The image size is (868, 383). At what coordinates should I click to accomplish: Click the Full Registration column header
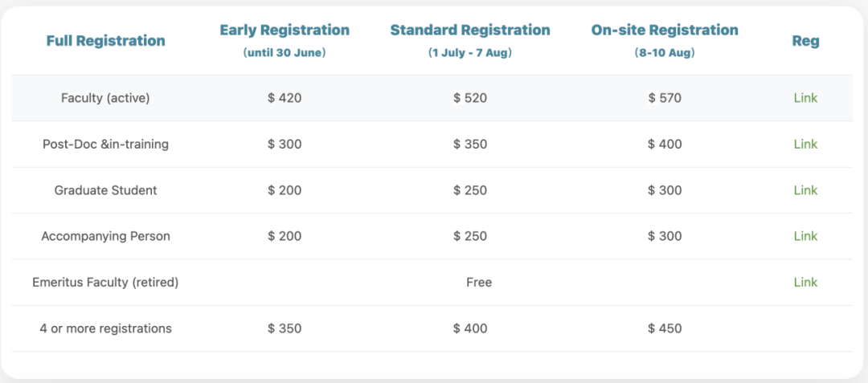coord(105,41)
